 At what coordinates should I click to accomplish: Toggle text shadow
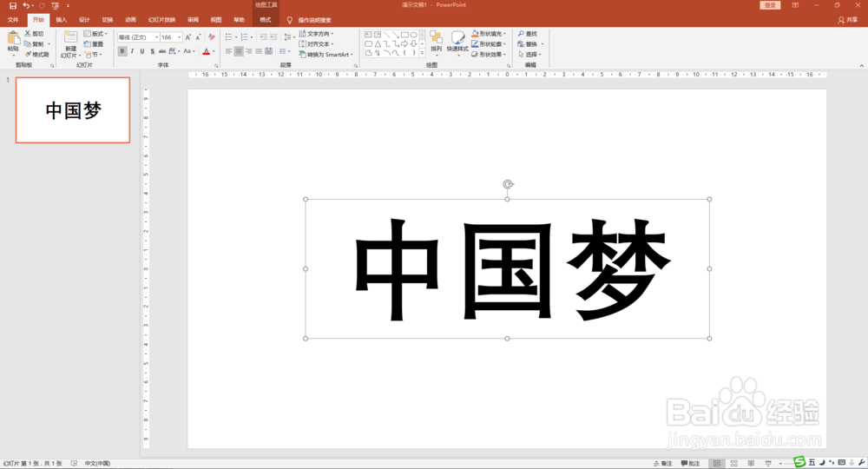click(152, 51)
